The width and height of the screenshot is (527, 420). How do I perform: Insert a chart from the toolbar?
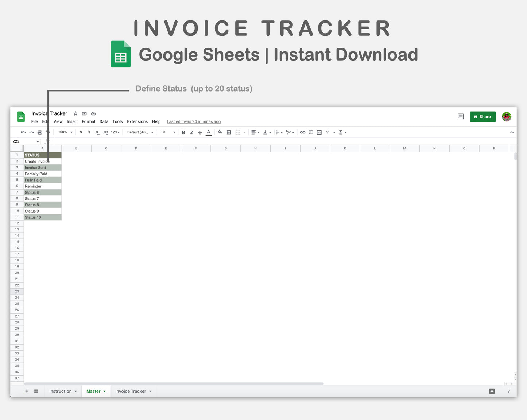(x=319, y=132)
